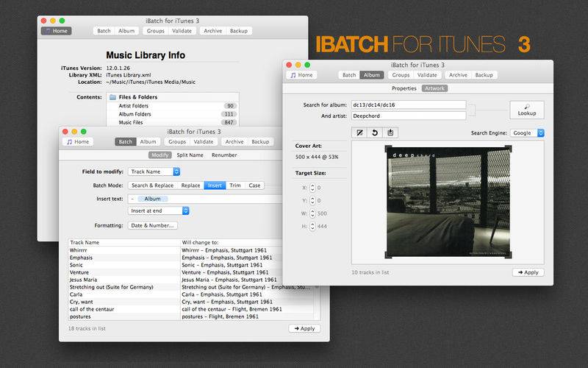This screenshot has width=588, height=368.
Task: Open Backup tab in the Album Artwork window
Action: click(x=484, y=75)
